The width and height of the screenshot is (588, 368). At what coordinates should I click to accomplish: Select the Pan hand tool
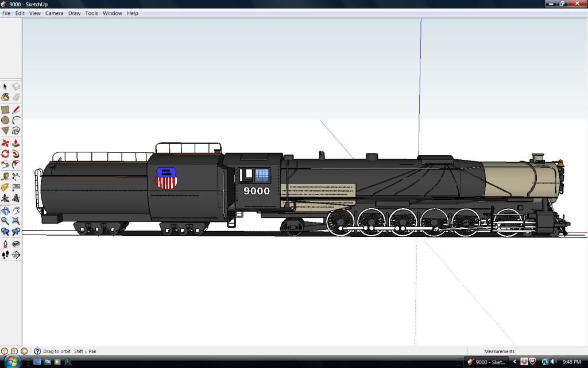[16, 210]
